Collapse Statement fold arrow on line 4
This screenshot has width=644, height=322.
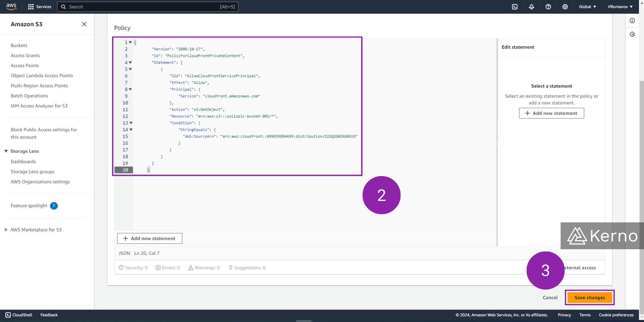coord(130,62)
